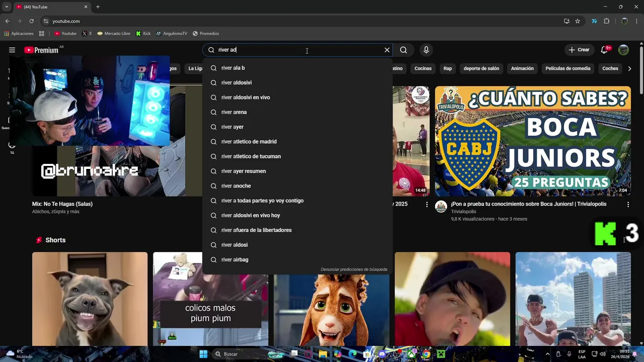Open the smiling dog Short
The image size is (644, 362).
click(x=90, y=299)
